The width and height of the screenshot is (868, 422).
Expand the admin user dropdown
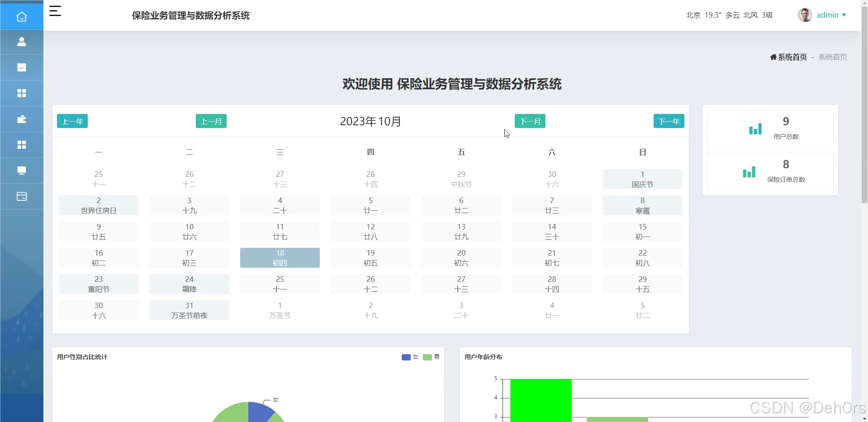coord(831,15)
